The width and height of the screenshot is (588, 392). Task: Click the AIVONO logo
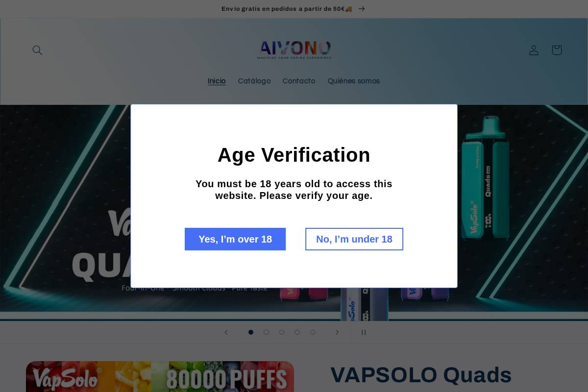click(294, 50)
